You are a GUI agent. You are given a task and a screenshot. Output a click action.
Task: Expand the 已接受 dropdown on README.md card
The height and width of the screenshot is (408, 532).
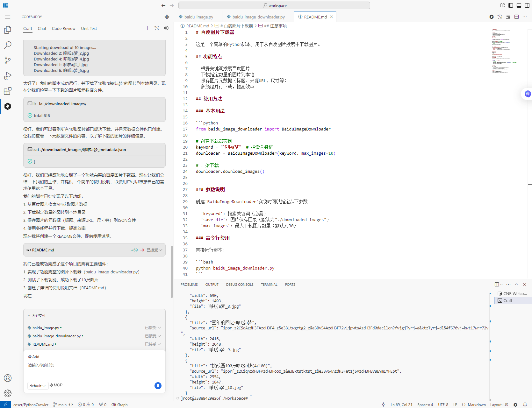(155, 250)
